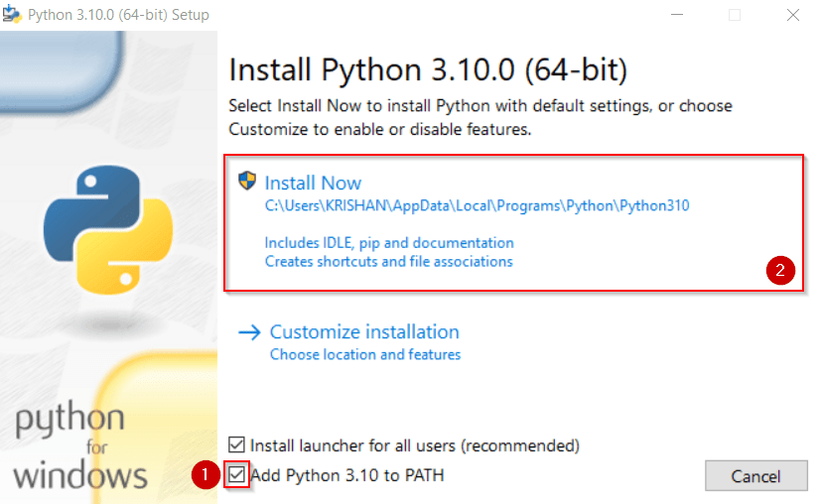Viewport: 821px width, 504px height.
Task: Click 'Includes IDLE, pip and documentation' text
Action: coord(389,243)
